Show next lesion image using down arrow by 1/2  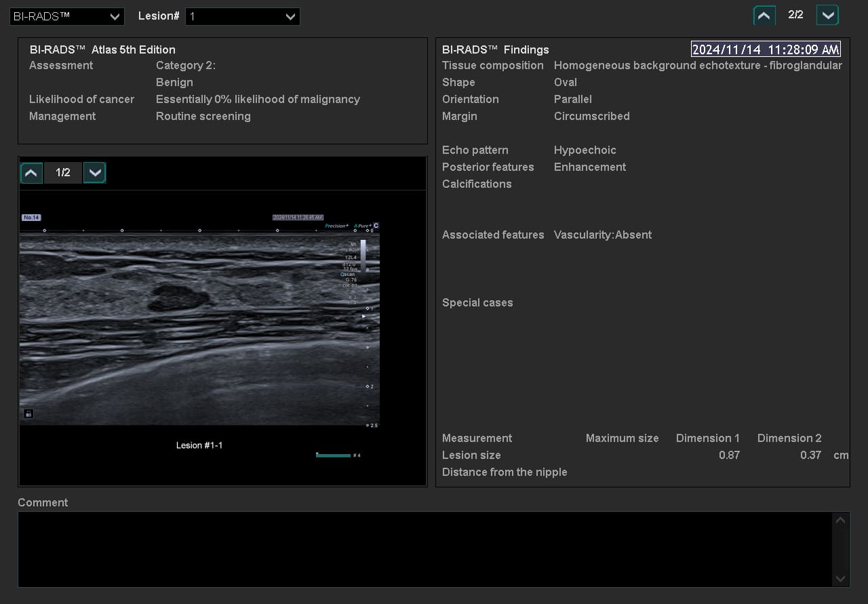(x=95, y=173)
